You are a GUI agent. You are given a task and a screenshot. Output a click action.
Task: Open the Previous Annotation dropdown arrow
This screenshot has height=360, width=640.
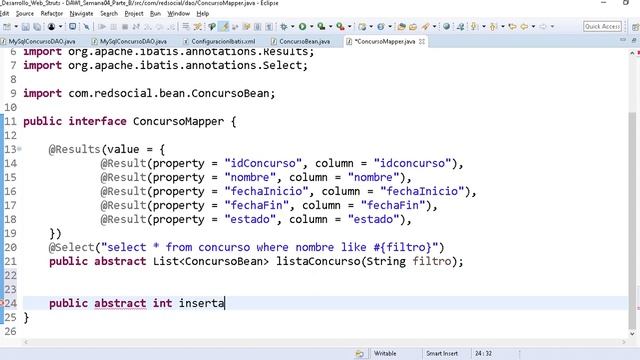[502, 27]
